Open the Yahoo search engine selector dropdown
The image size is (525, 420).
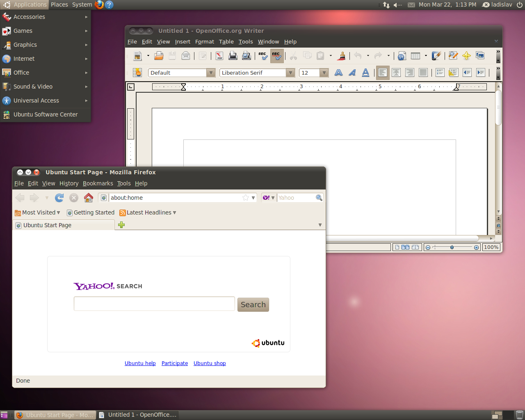coord(269,198)
